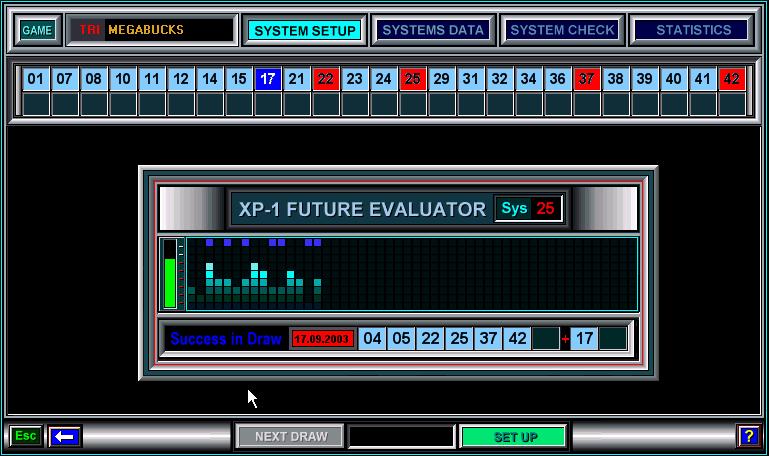The width and height of the screenshot is (769, 456).
Task: Click drawn number 25 in results
Action: [x=459, y=338]
